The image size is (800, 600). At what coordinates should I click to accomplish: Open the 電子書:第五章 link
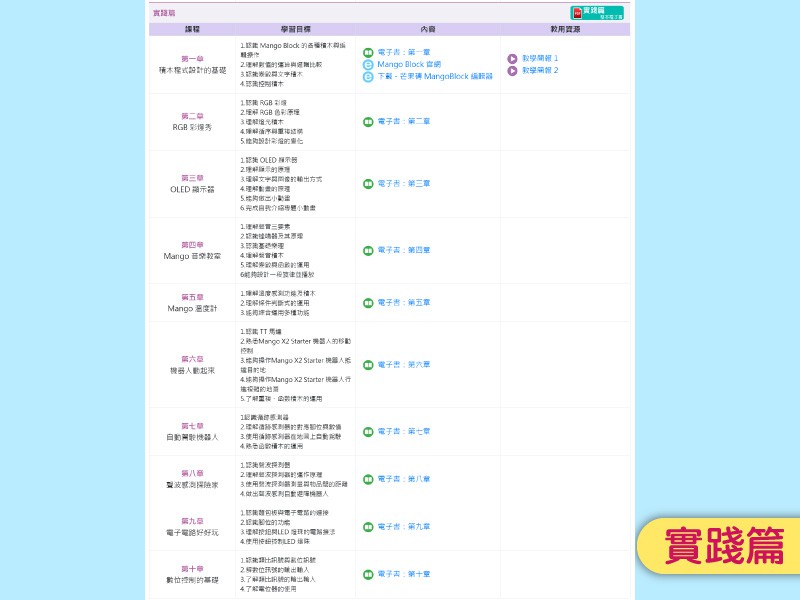pos(404,303)
